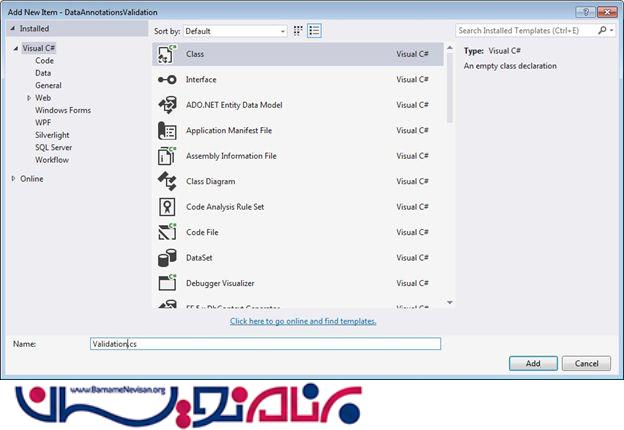
Task: Pick the Debugger Visualizer icon
Action: (x=167, y=283)
